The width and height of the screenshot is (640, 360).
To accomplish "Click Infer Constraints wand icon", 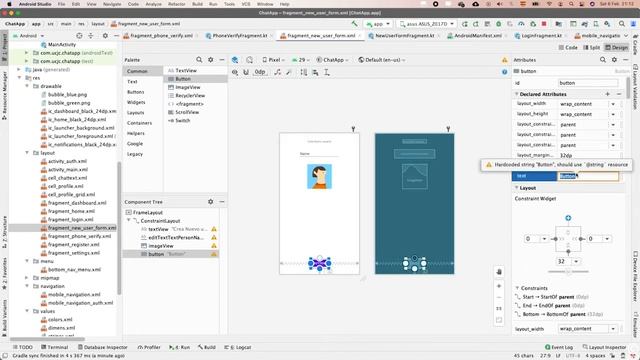I will click(289, 72).
